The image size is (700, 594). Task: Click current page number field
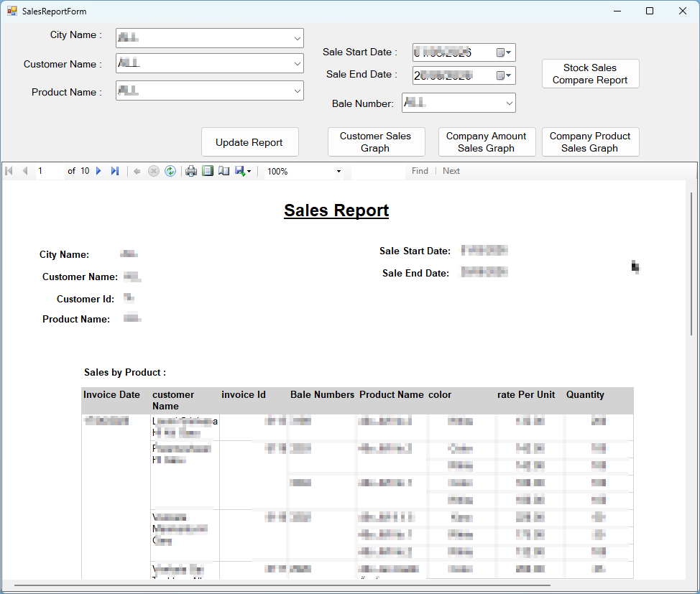point(50,171)
